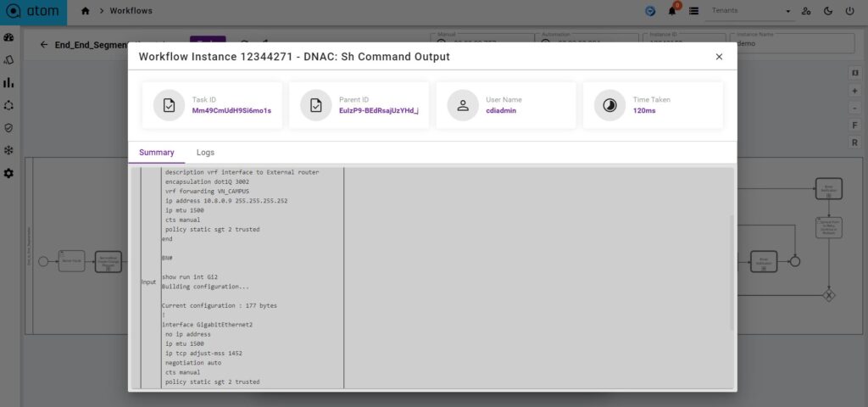Click the Parent ID value EuIzP9-BEdRsajUzYHd_j

pos(379,111)
